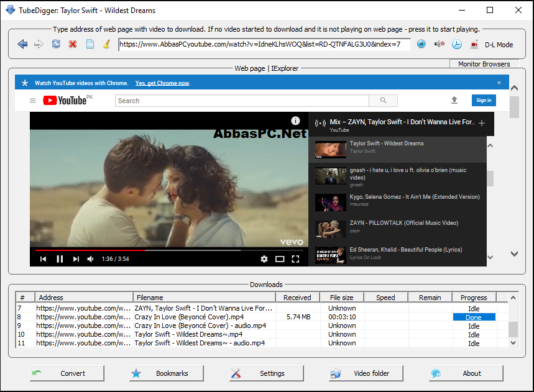Viewport: 534px width, 392px height.
Task: Open Settings
Action: pos(266,373)
